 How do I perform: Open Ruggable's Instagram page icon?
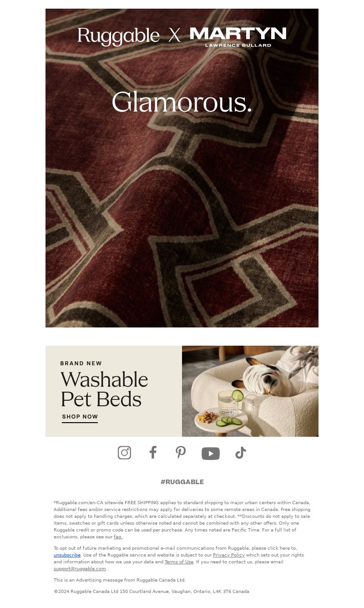click(124, 453)
